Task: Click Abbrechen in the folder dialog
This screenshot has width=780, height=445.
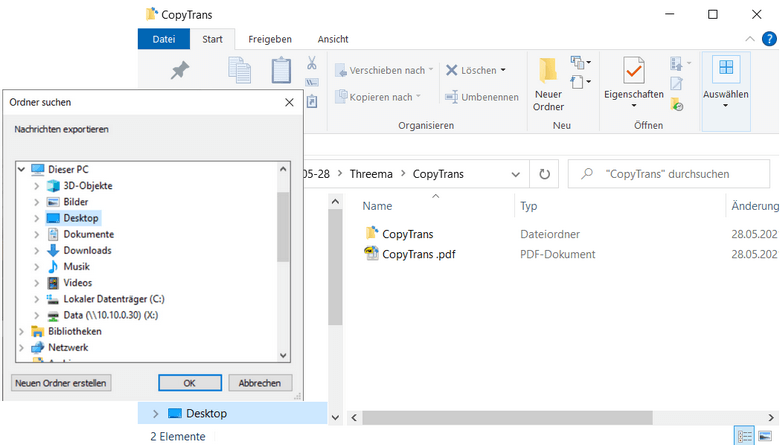Action: (x=260, y=383)
